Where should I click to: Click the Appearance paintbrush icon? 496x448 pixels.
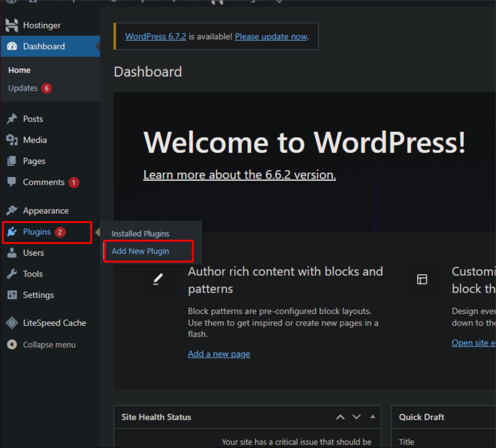click(x=12, y=211)
